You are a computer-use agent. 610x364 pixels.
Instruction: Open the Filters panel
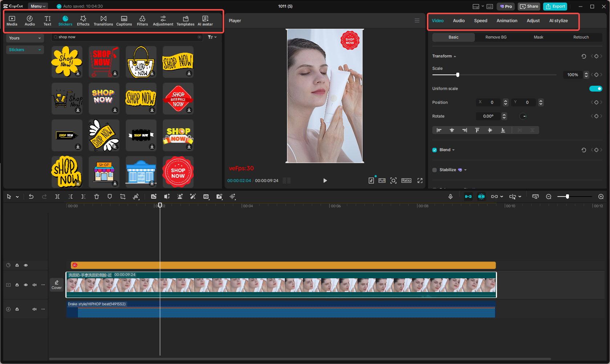click(142, 20)
